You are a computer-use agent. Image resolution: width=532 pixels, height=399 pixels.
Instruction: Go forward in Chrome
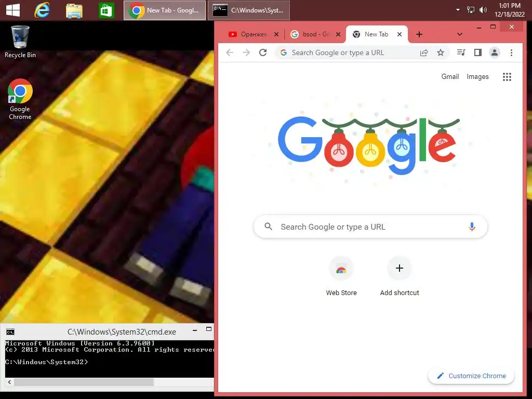246,52
